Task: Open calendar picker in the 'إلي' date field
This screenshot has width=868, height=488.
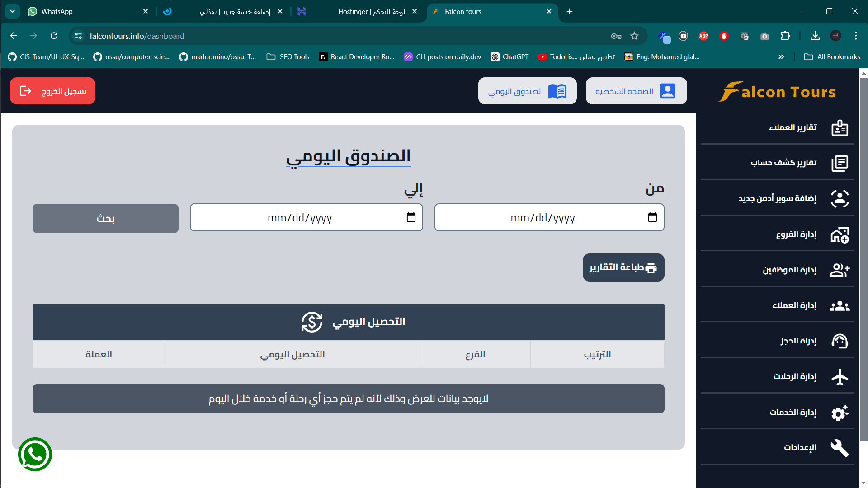Action: (410, 217)
